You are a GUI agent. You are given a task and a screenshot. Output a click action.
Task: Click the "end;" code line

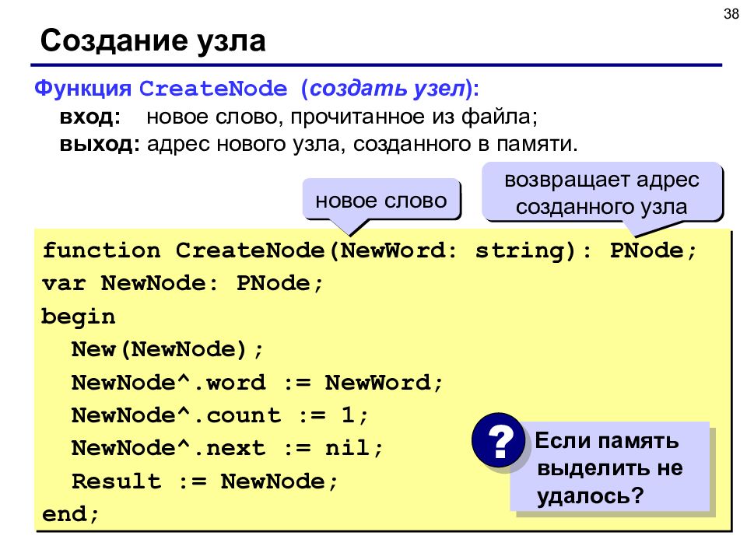[x=71, y=514]
